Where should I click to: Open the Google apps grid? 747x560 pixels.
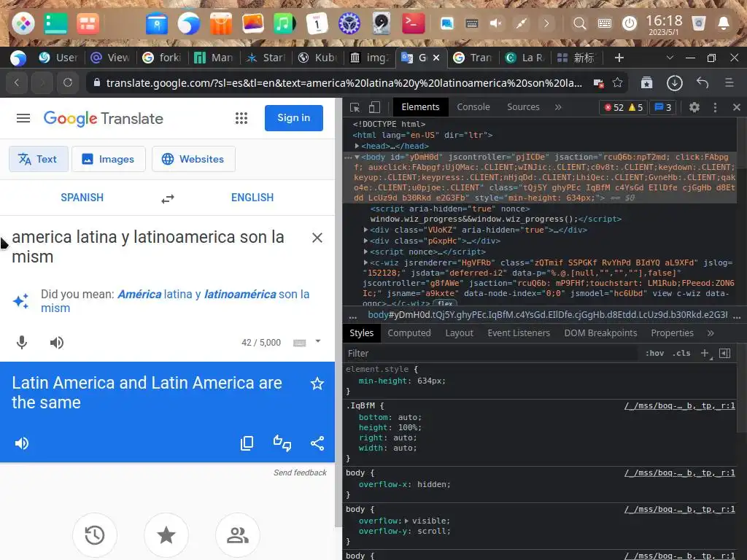[241, 118]
